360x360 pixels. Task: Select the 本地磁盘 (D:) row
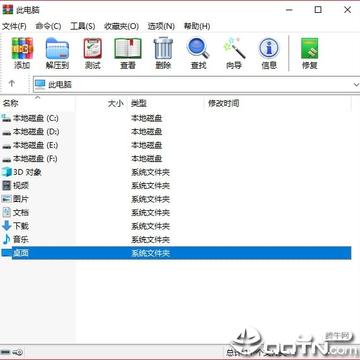click(x=176, y=132)
